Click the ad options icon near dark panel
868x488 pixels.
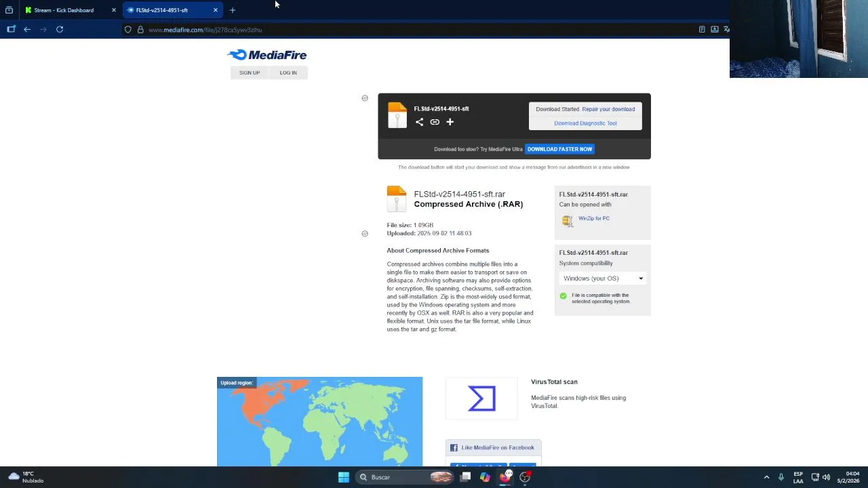(x=365, y=98)
